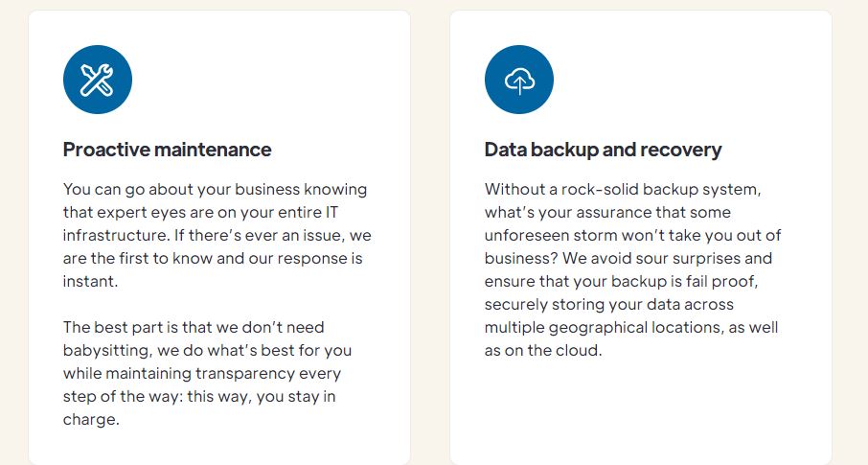Screen dimensions: 868x465
Task: Select the Data backup and recovery heading
Action: coord(603,150)
